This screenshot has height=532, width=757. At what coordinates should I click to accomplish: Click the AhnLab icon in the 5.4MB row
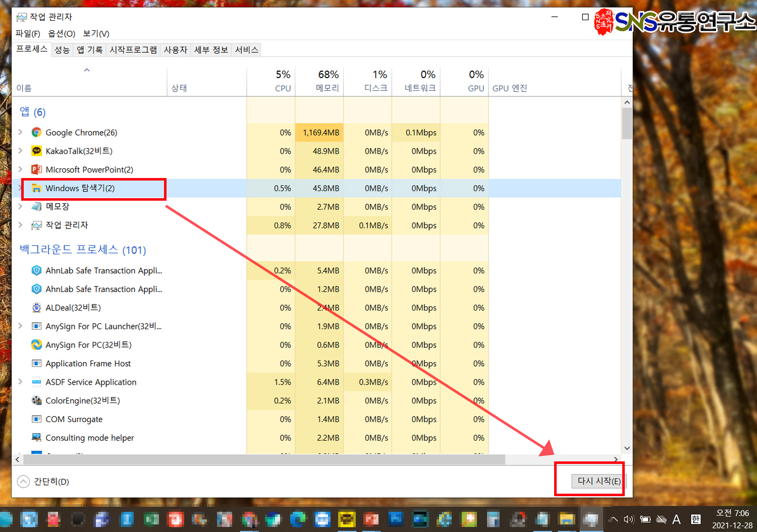pyautogui.click(x=36, y=270)
